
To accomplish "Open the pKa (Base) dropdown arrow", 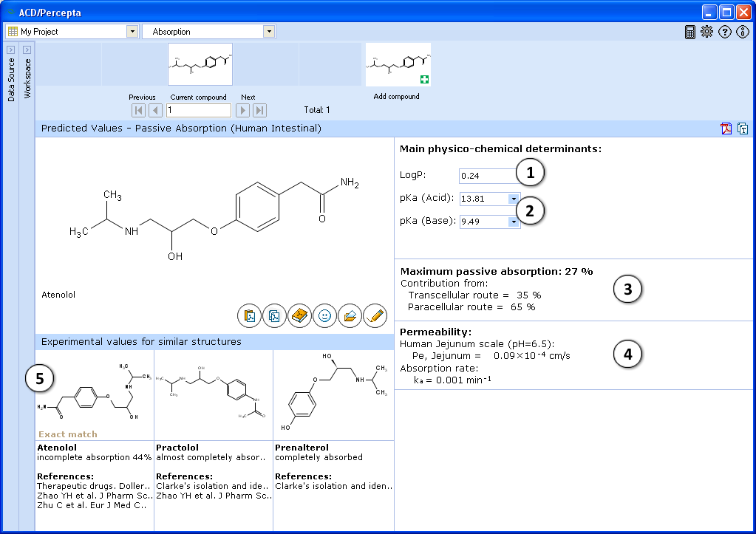I will (x=514, y=222).
